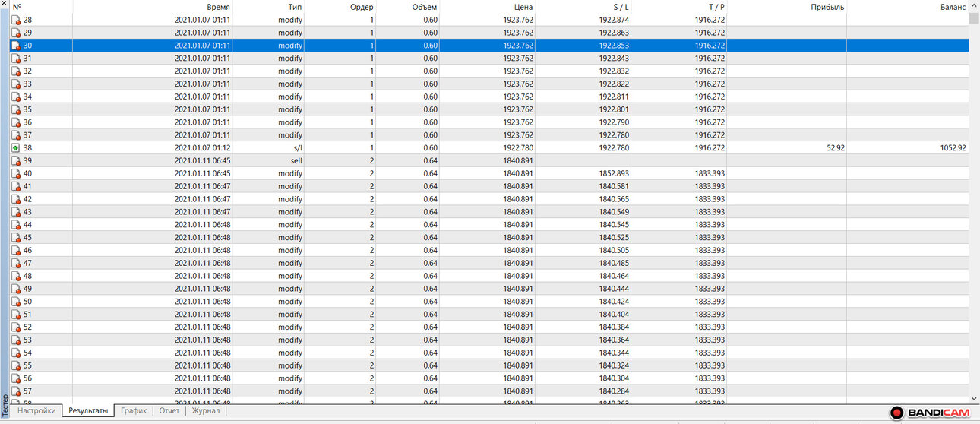This screenshot has height=424, width=980.
Task: Click S/L value 1922.832 in row 32
Action: point(614,71)
